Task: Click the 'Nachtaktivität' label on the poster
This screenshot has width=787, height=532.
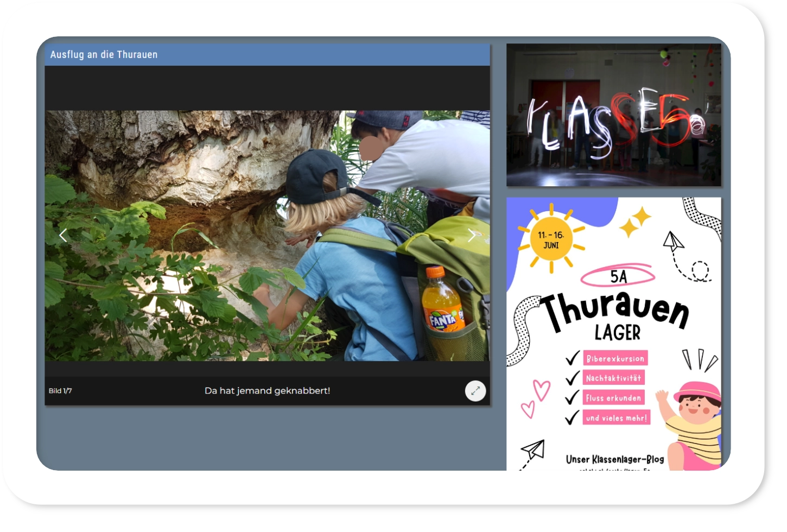Action: tap(614, 378)
